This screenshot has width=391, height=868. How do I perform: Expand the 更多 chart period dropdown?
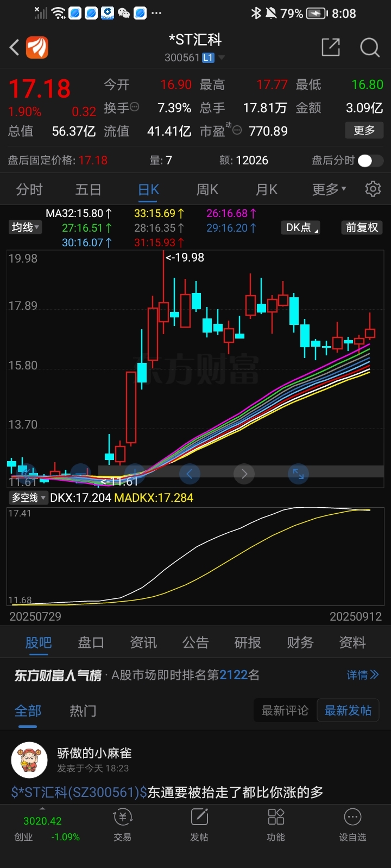(329, 189)
